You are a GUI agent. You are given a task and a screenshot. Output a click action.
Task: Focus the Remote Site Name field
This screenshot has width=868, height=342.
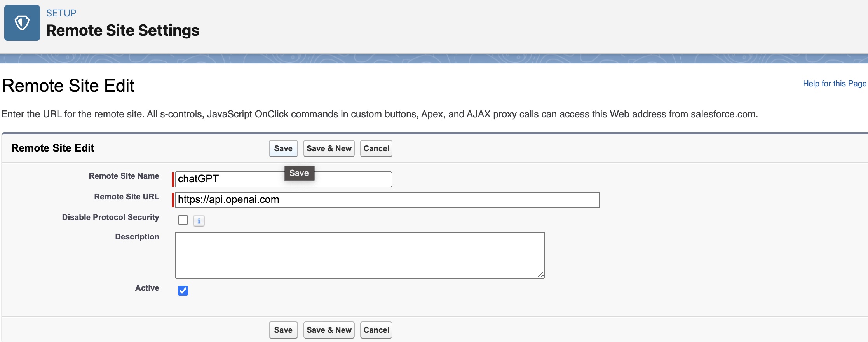(284, 179)
